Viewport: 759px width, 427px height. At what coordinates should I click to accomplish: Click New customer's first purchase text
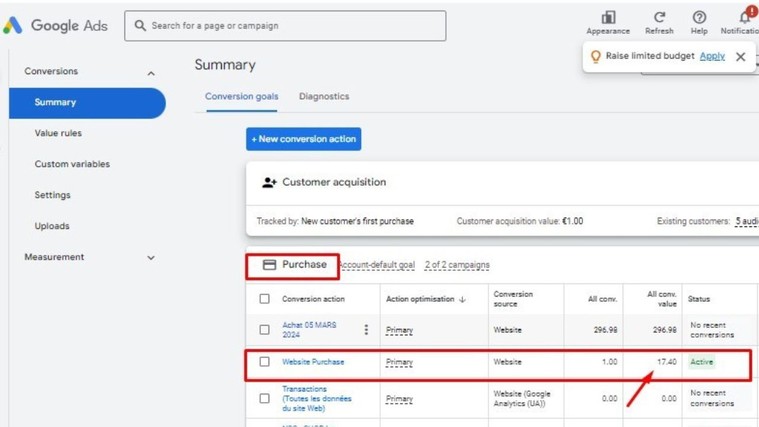pos(357,221)
